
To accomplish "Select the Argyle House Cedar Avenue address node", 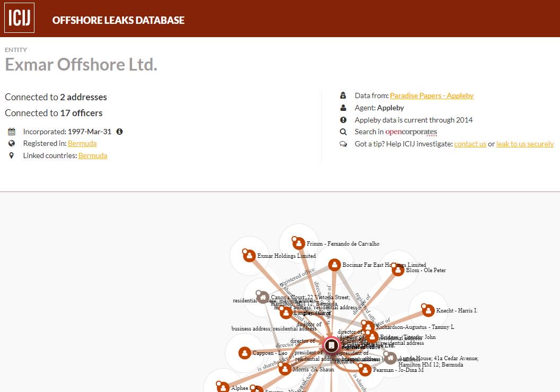I will coord(390,358).
